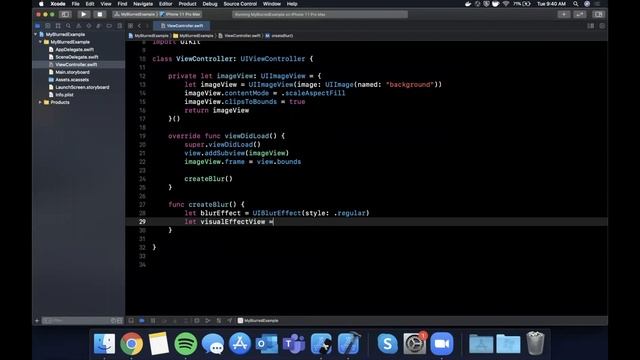Viewport: 640px width, 360px height.
Task: Select MyBlurredExample process in debug bar
Action: point(258,321)
